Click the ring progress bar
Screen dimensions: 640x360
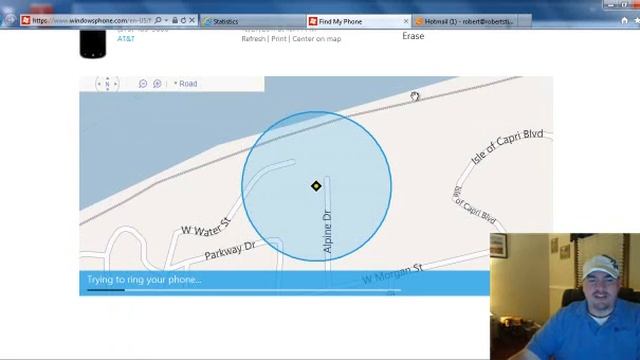click(244, 290)
